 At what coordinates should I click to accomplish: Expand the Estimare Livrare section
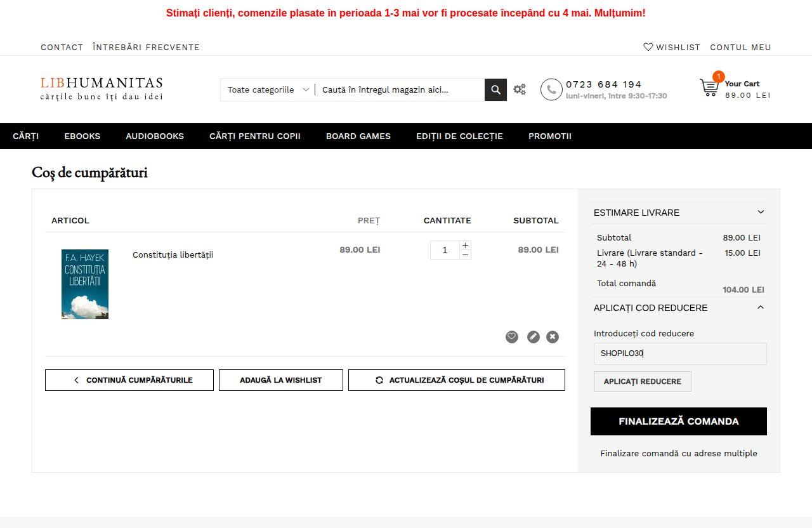(x=679, y=213)
